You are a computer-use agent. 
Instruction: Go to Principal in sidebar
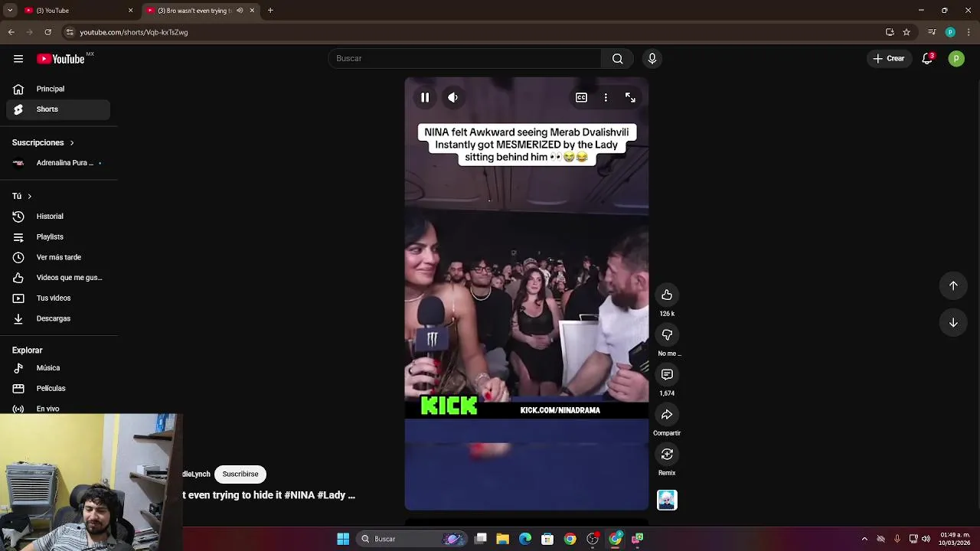pos(58,89)
